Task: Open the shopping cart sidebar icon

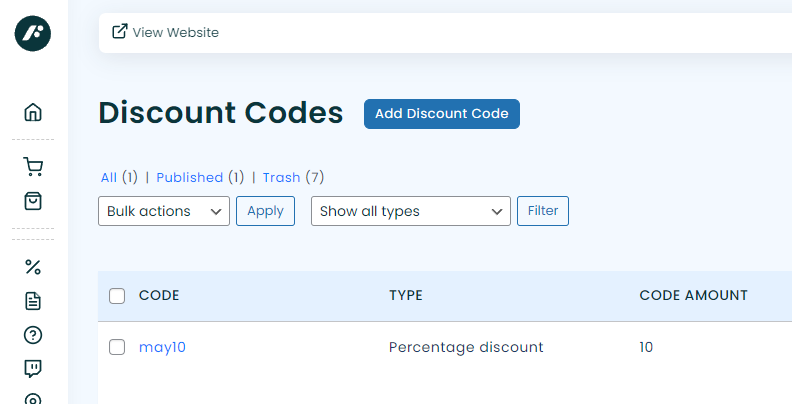Action: (33, 167)
